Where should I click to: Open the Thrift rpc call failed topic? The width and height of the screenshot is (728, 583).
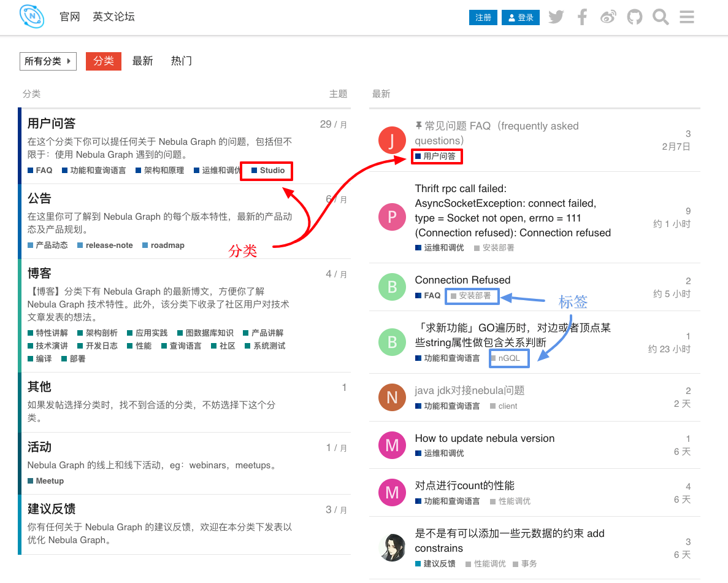tap(513, 210)
